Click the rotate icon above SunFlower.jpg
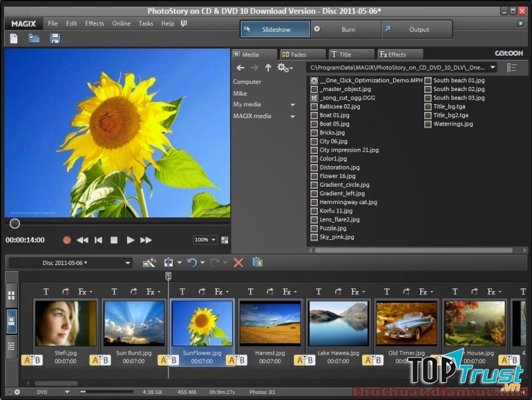The image size is (532, 400). [203, 291]
